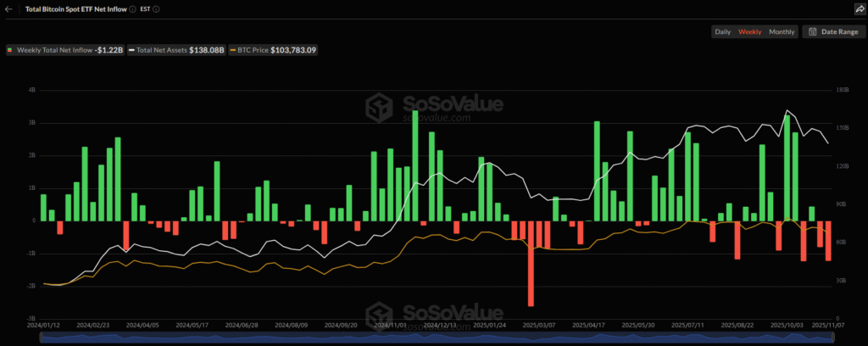Click x-axis label 2025/01/24
Screen dimensions: 868x346
(488, 326)
